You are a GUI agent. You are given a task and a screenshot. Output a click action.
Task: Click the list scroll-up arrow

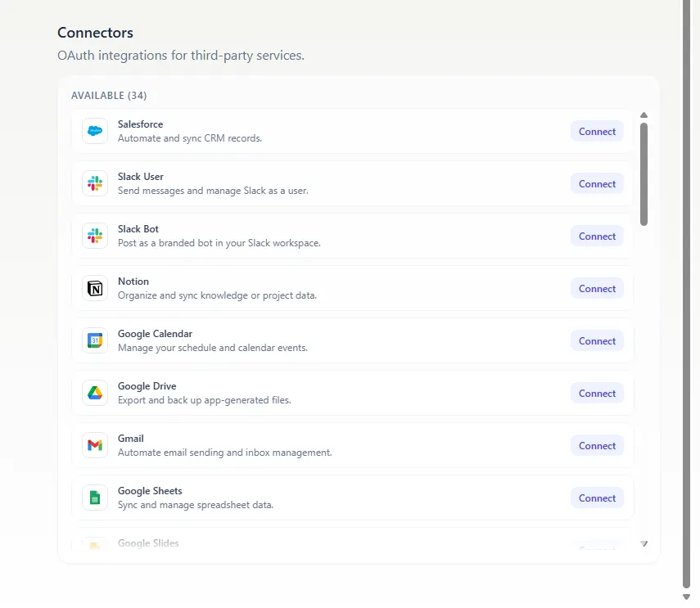click(644, 115)
